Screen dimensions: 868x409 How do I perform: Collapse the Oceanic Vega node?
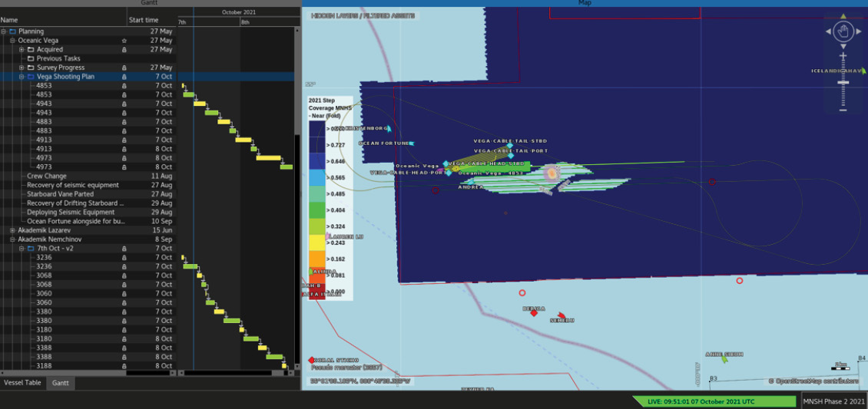point(13,41)
